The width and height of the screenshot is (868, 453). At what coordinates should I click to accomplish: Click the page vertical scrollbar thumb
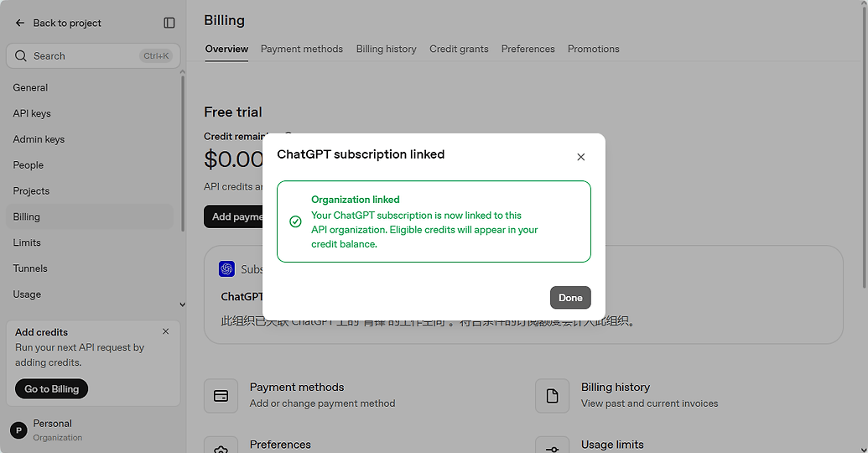864,147
